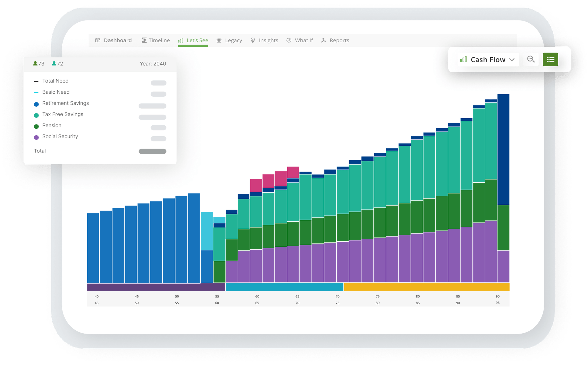This screenshot has width=588, height=365.
Task: Click the Dashboard box icon
Action: (98, 40)
